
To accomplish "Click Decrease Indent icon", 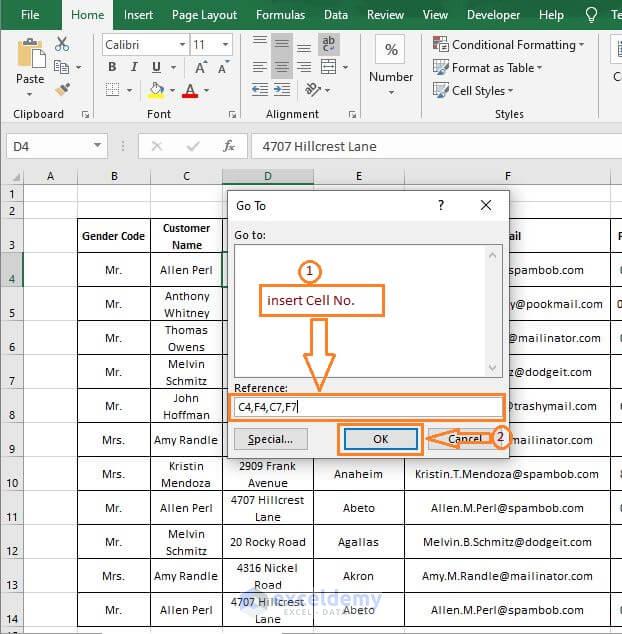I will (260, 89).
